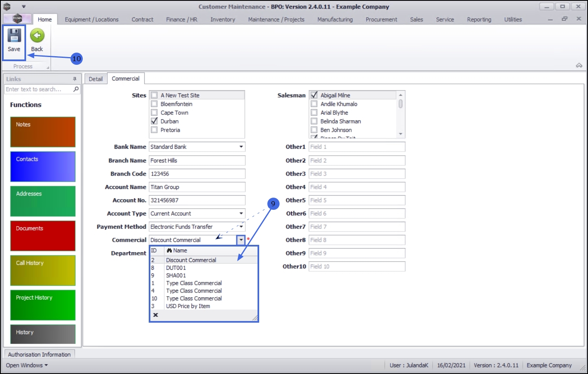Open the Documents function tile
588x374 pixels.
click(43, 236)
